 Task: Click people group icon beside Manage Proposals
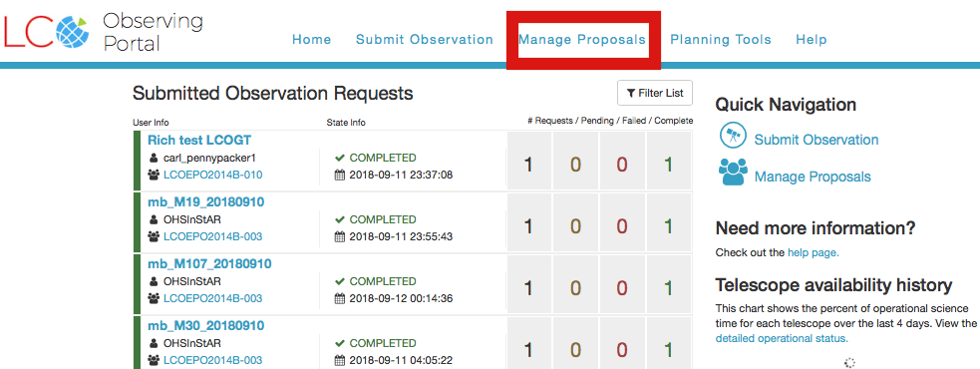(x=733, y=172)
